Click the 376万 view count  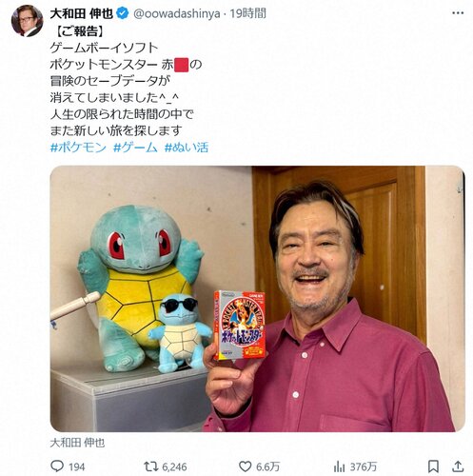click(x=364, y=466)
